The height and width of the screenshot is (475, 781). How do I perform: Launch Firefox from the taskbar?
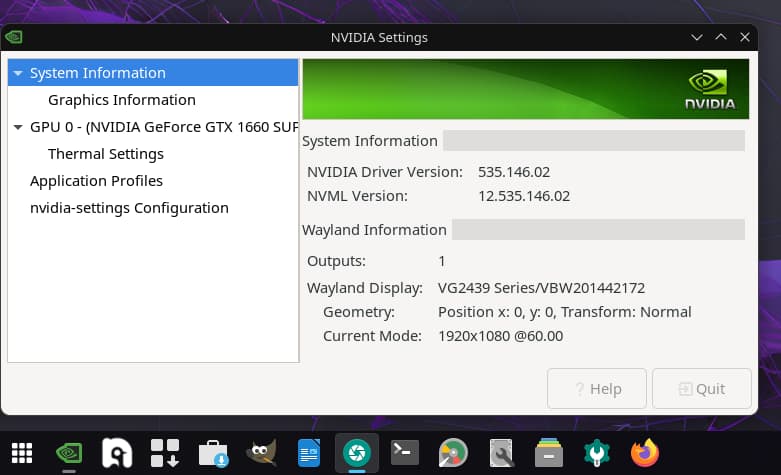click(645, 453)
